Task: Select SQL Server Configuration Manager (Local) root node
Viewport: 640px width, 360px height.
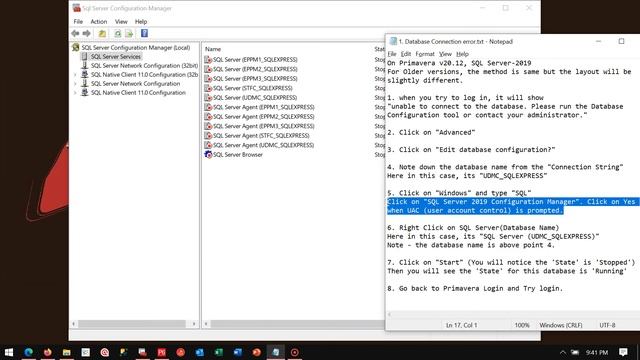Action: point(136,47)
